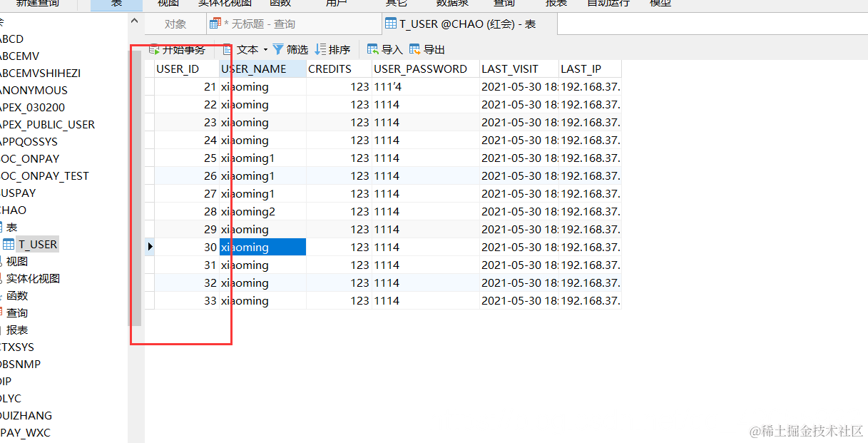Click the USER_NAME column header
This screenshot has width=868, height=443.
pyautogui.click(x=262, y=69)
